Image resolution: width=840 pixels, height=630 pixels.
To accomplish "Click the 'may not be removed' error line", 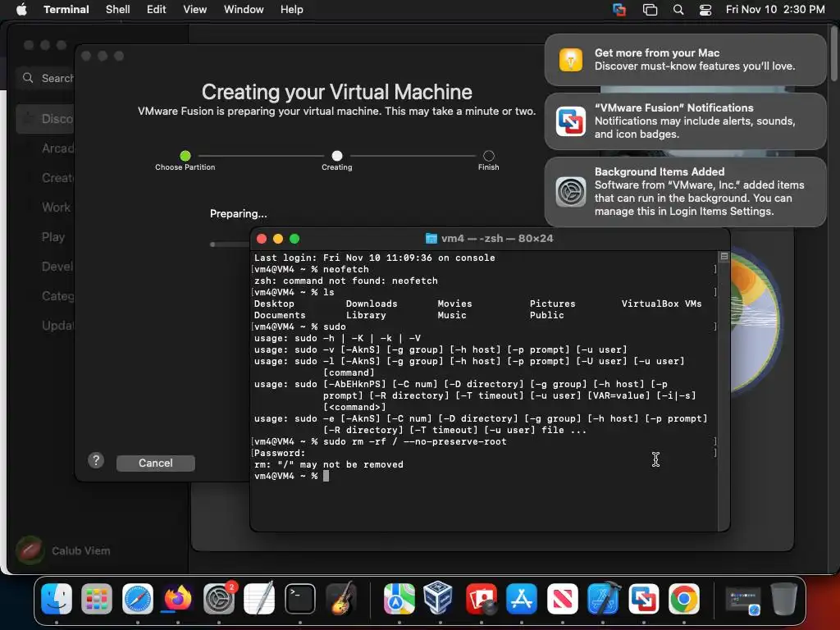I will click(x=329, y=464).
